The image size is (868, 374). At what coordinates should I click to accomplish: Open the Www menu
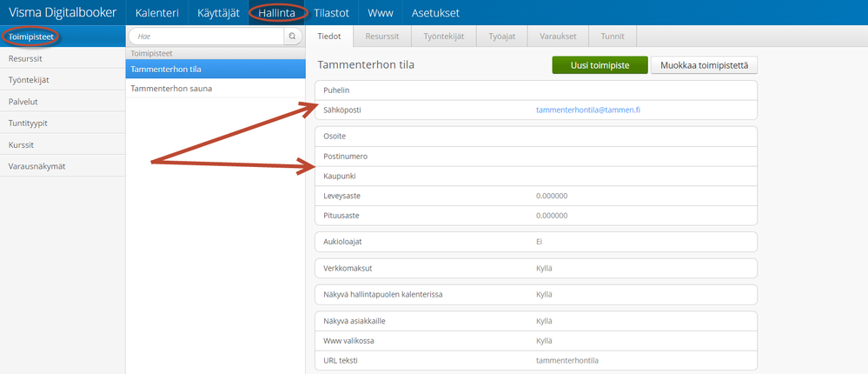point(381,13)
